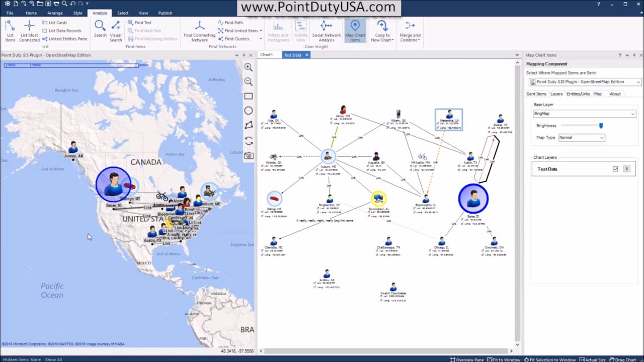Click the List Cards option
Viewport: 644px width, 362px height.
pyautogui.click(x=54, y=23)
